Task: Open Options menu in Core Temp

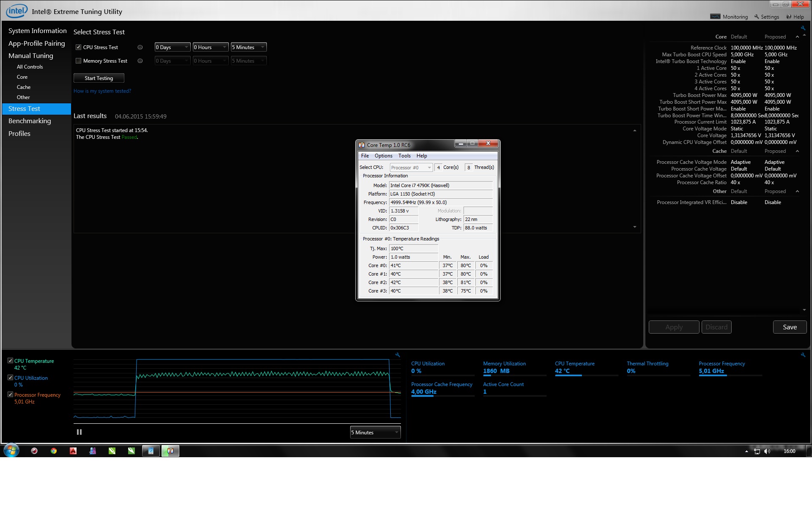Action: click(x=383, y=156)
